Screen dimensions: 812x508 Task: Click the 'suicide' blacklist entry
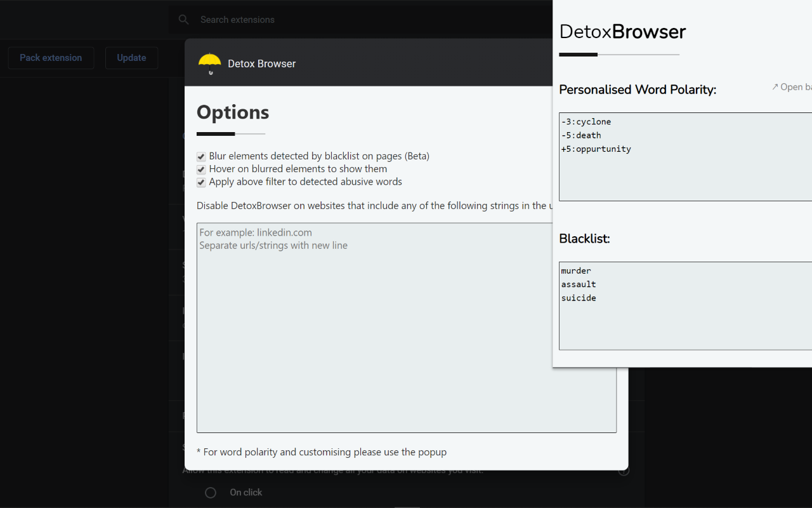[579, 298]
